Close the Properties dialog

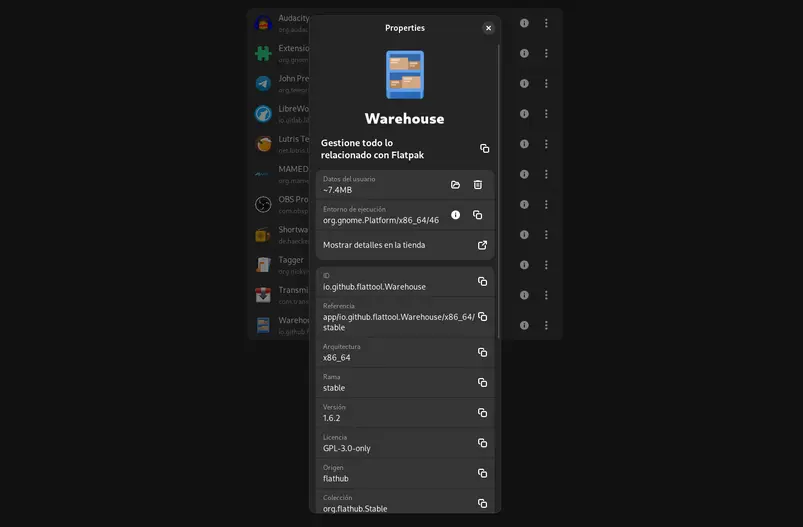point(488,28)
